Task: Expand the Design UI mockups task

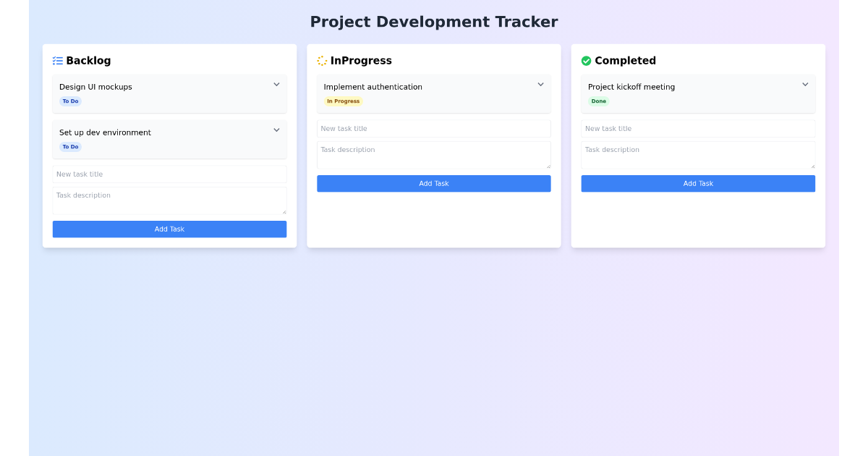Action: pyautogui.click(x=276, y=84)
